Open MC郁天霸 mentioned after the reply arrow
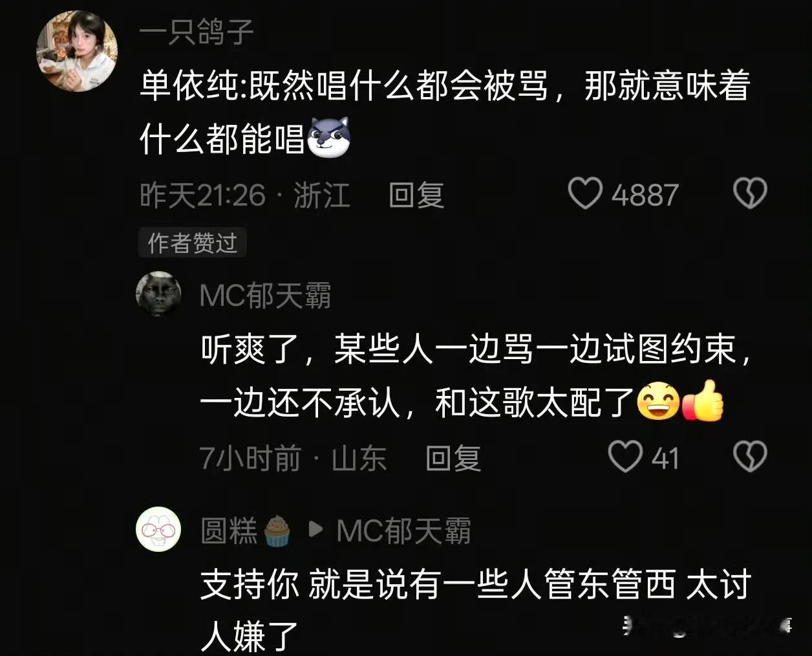Screen dimensions: 812x656 403,530
